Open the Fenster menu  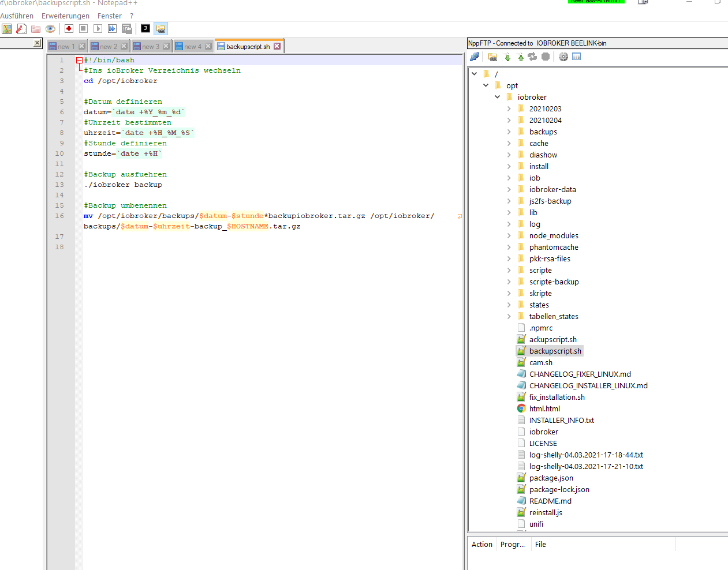click(x=110, y=16)
